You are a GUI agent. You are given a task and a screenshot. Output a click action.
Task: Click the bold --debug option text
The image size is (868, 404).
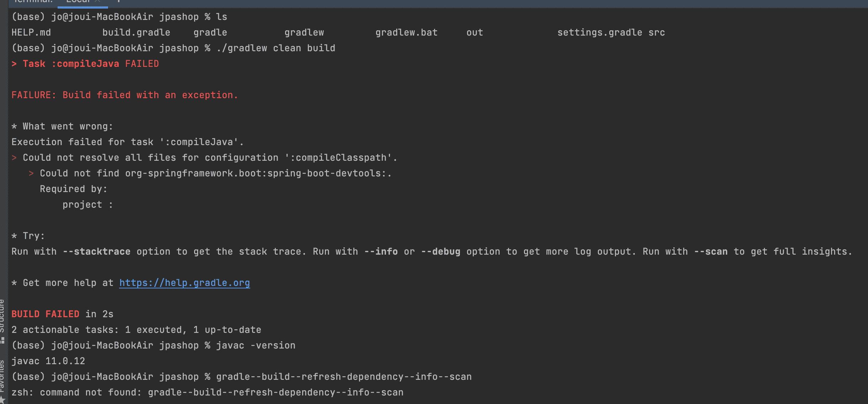coord(441,251)
